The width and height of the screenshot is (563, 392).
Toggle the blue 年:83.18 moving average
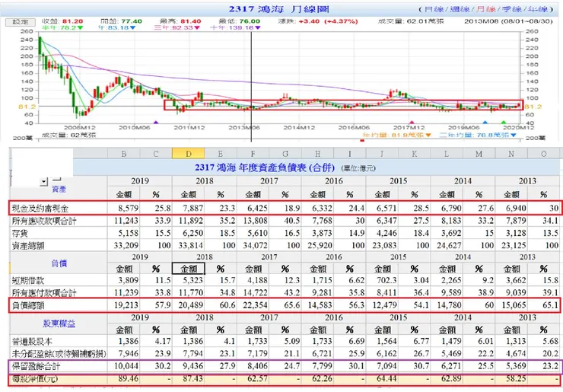click(116, 27)
